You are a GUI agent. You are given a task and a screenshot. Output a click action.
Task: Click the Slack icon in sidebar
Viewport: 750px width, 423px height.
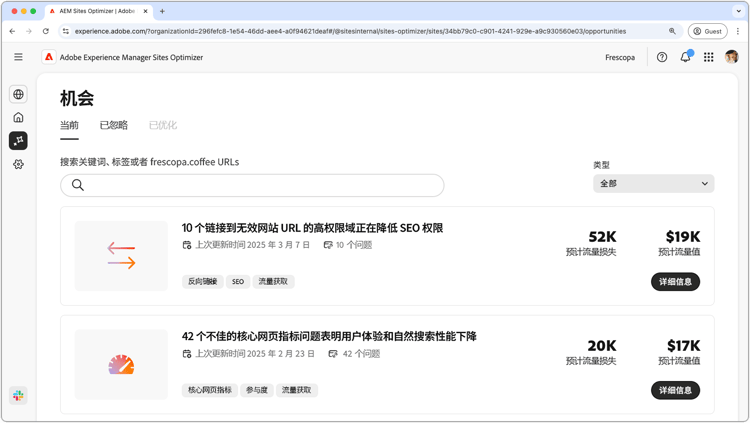point(18,396)
